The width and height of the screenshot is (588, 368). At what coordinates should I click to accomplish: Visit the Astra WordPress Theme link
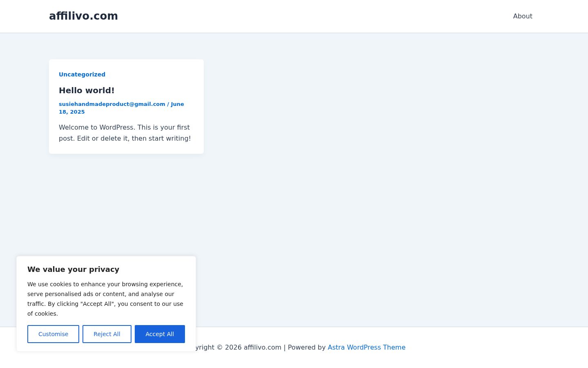pos(366,347)
